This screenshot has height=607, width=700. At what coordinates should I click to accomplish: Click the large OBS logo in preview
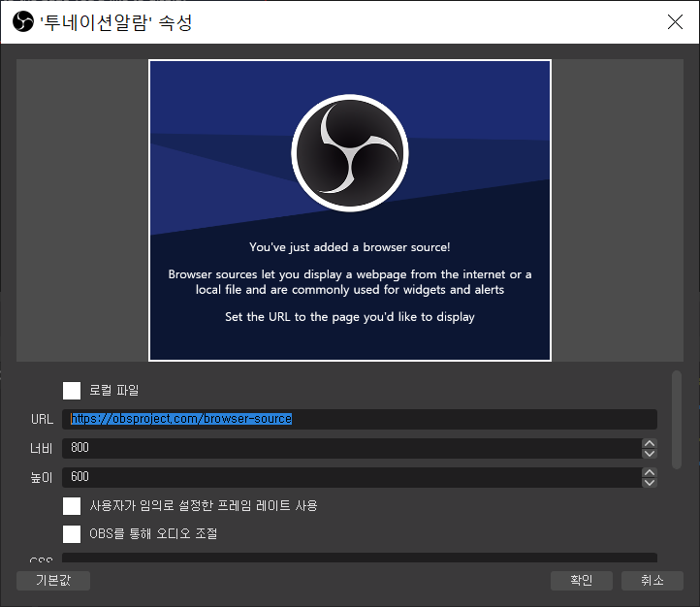(350, 153)
